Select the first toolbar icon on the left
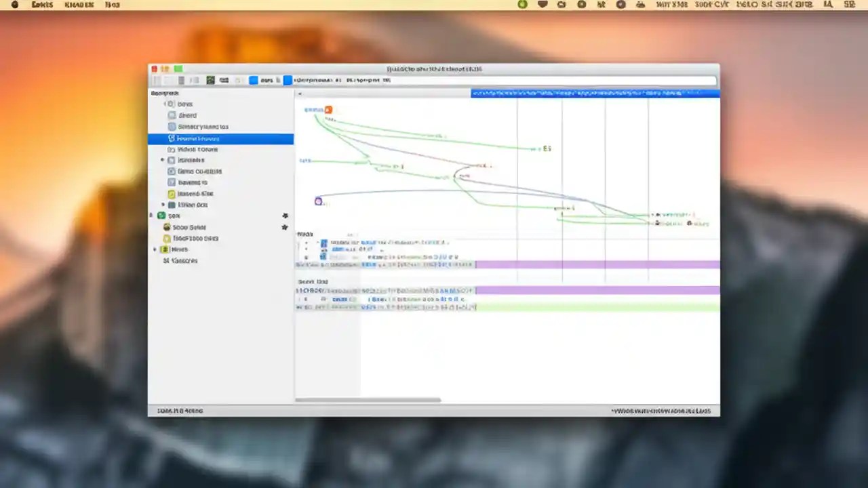868x488 pixels. click(157, 80)
